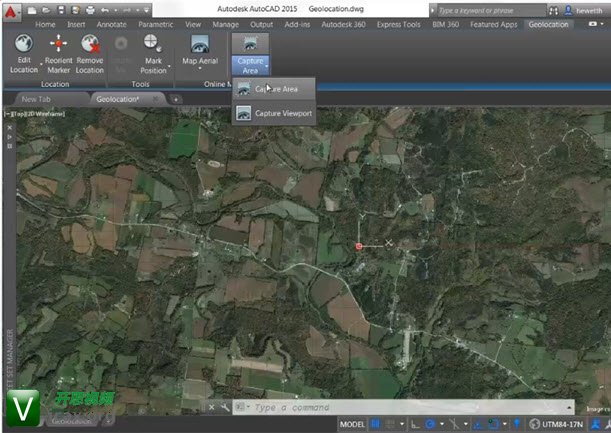Click the command line customize wrench icon
The width and height of the screenshot is (611, 433).
coord(224,407)
